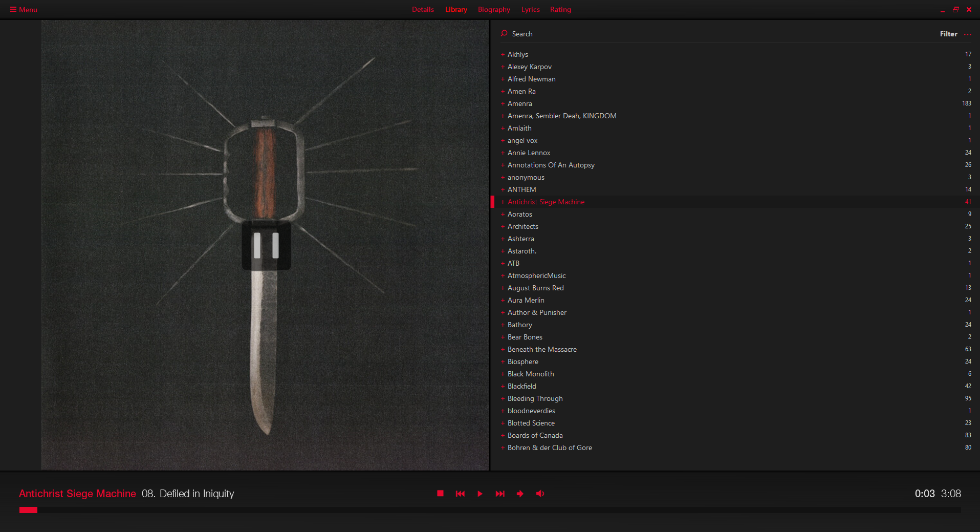
Task: Select Annie Lennox in the list
Action: [x=529, y=153]
